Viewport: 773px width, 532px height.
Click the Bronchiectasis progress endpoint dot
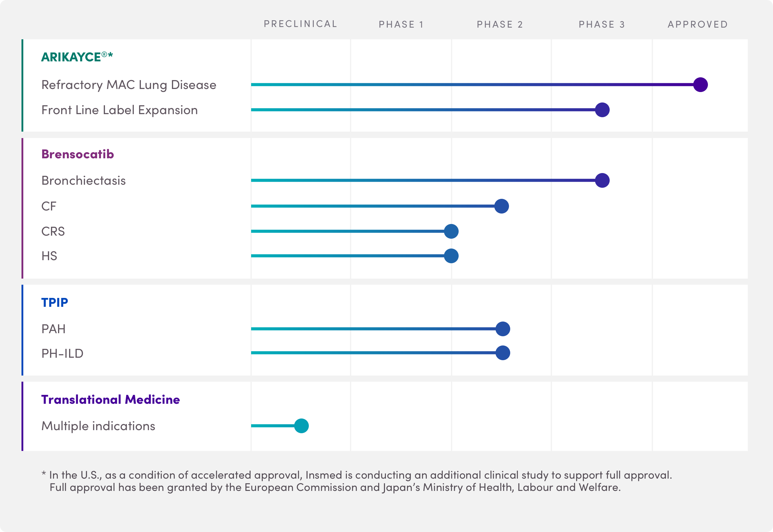tap(602, 181)
